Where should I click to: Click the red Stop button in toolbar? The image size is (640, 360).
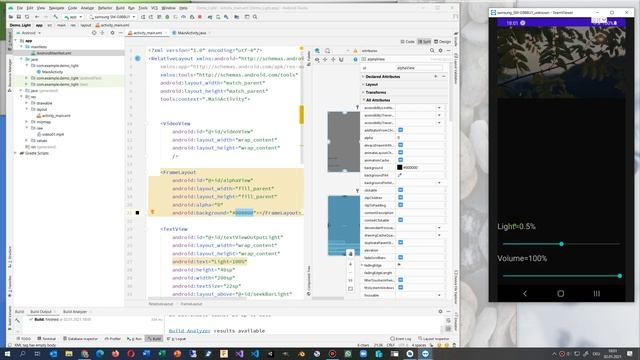pyautogui.click(x=200, y=17)
